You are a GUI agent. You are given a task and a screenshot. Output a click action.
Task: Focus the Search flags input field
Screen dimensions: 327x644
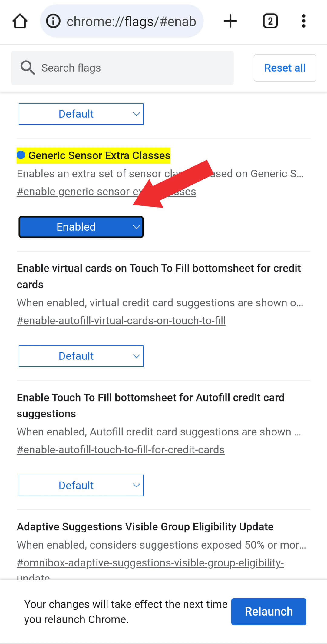tap(122, 68)
